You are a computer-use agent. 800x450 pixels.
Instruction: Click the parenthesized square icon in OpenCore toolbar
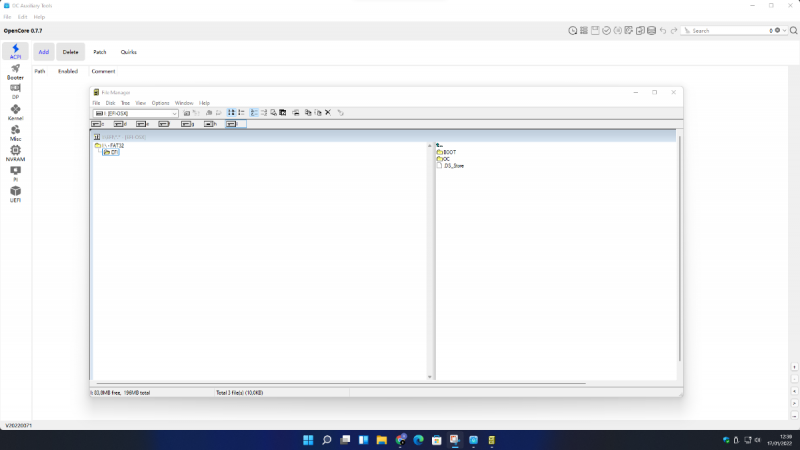click(x=617, y=31)
